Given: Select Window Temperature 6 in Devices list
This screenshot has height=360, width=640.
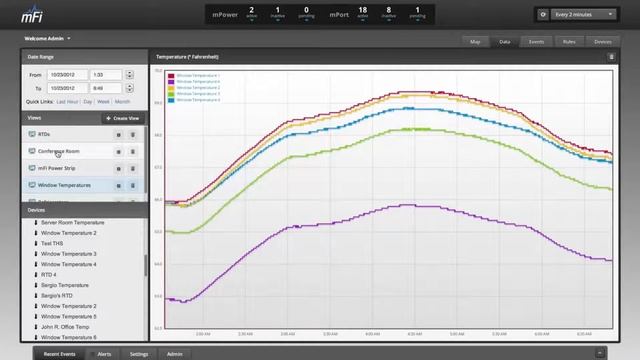Looking at the screenshot, I should [69, 338].
